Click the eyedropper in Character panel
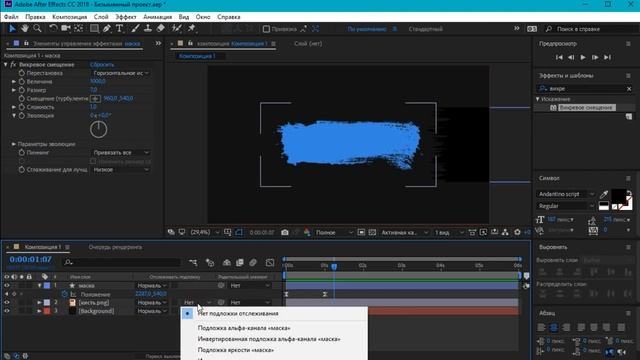Screen dimensions: 640x360 604,194
